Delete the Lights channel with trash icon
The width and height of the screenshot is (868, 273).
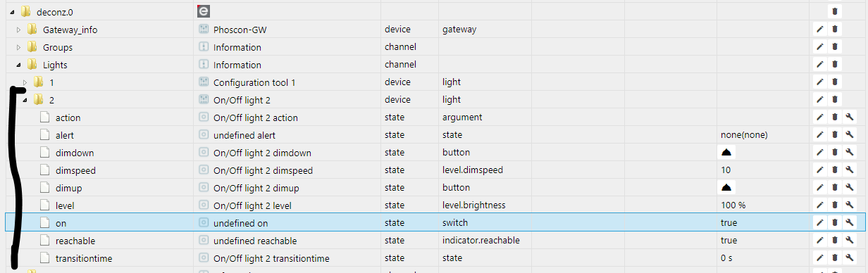coord(835,65)
